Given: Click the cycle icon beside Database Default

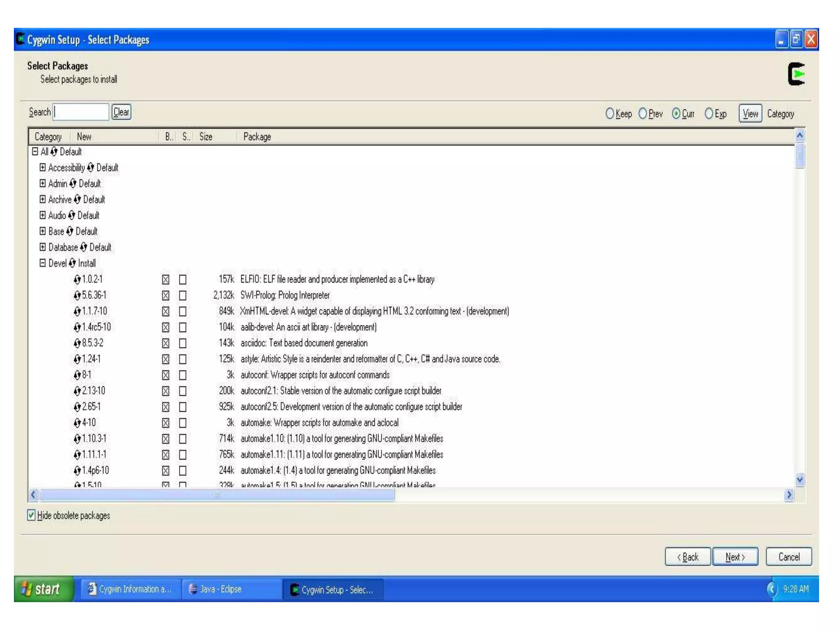Looking at the screenshot, I should tap(84, 247).
